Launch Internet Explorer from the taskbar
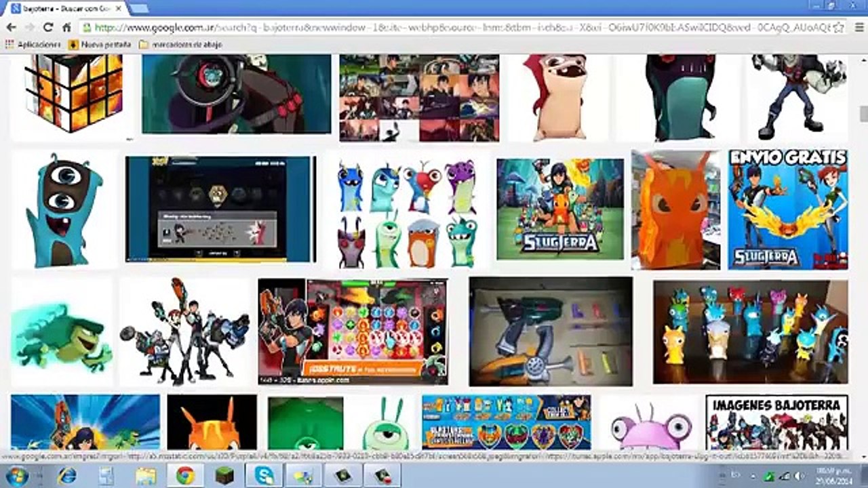The height and width of the screenshot is (488, 868). tap(67, 476)
